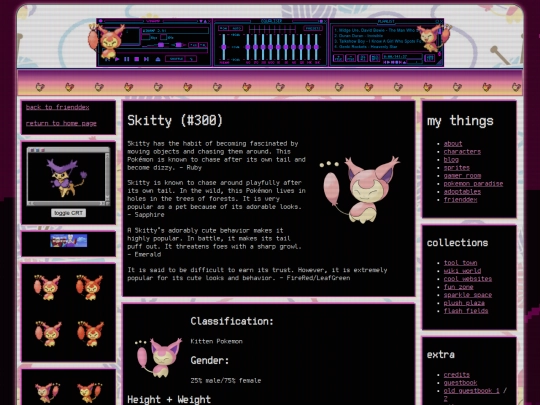Visit 'fun zone' in collections
Image resolution: width=540 pixels, height=405 pixels.
pos(458,287)
